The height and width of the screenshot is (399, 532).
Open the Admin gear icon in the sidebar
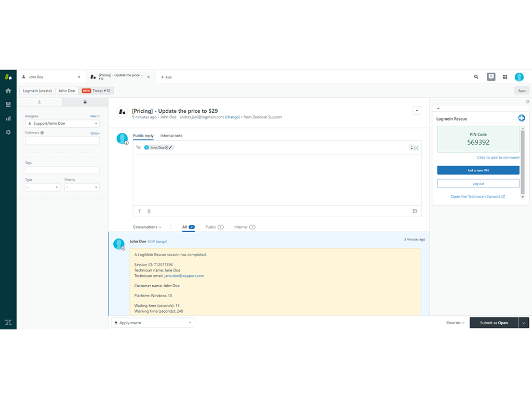pyautogui.click(x=8, y=132)
